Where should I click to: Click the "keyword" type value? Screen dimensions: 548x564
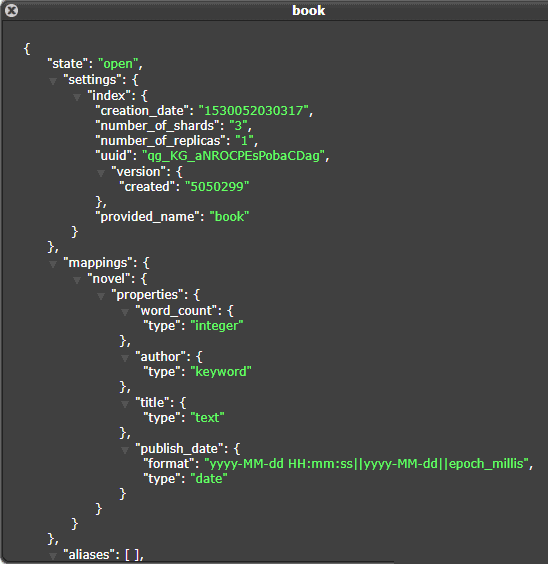[221, 372]
